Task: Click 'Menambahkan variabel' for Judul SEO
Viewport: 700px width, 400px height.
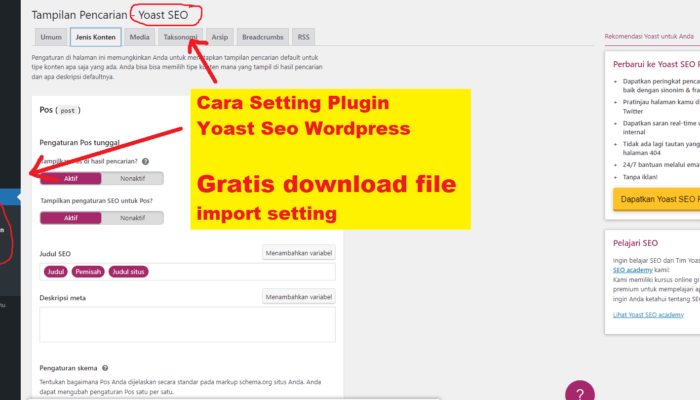Action: point(299,253)
